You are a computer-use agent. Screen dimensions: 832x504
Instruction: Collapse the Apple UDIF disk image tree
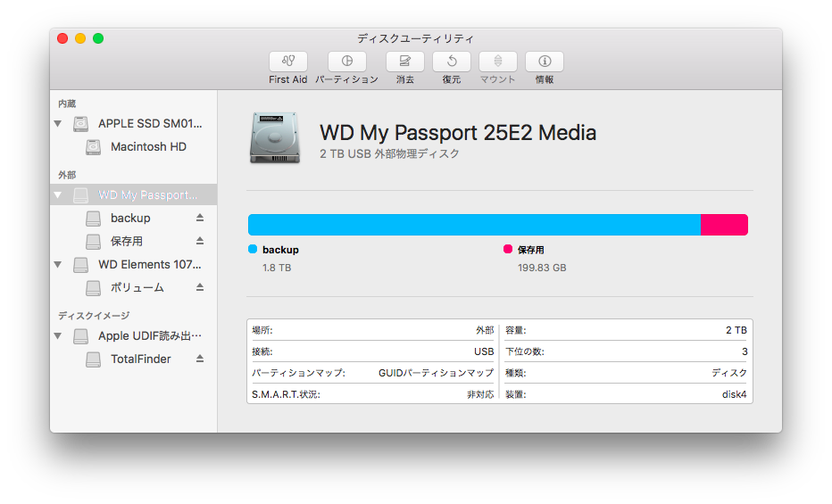pos(58,336)
